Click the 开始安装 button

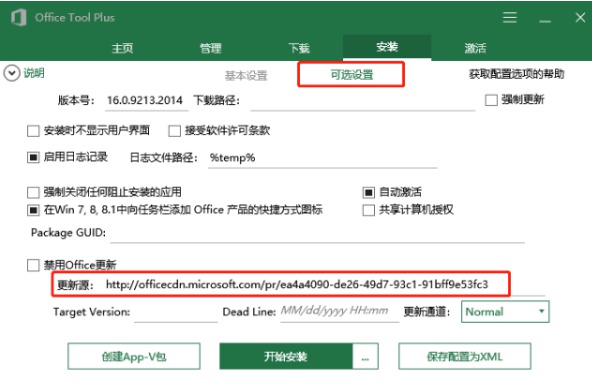[286, 356]
